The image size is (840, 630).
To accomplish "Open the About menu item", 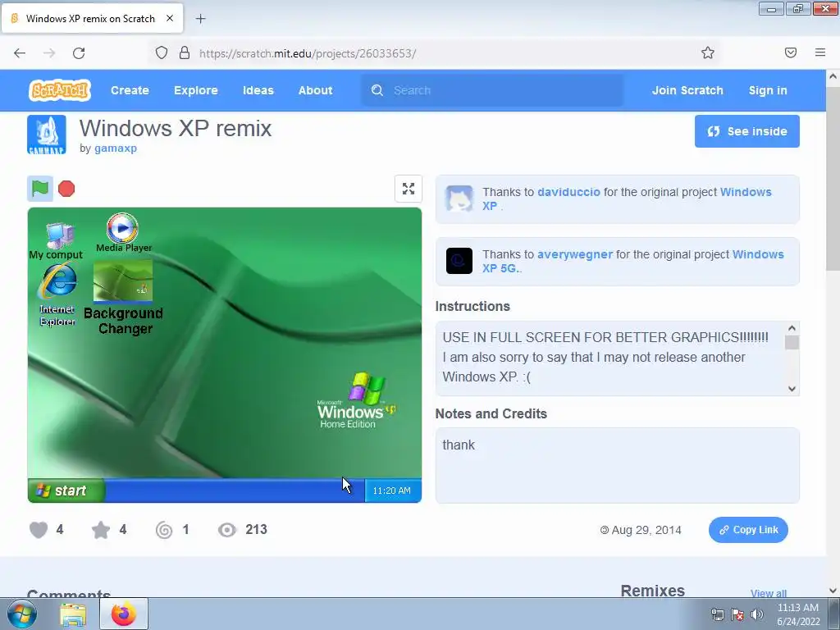I will click(x=316, y=90).
